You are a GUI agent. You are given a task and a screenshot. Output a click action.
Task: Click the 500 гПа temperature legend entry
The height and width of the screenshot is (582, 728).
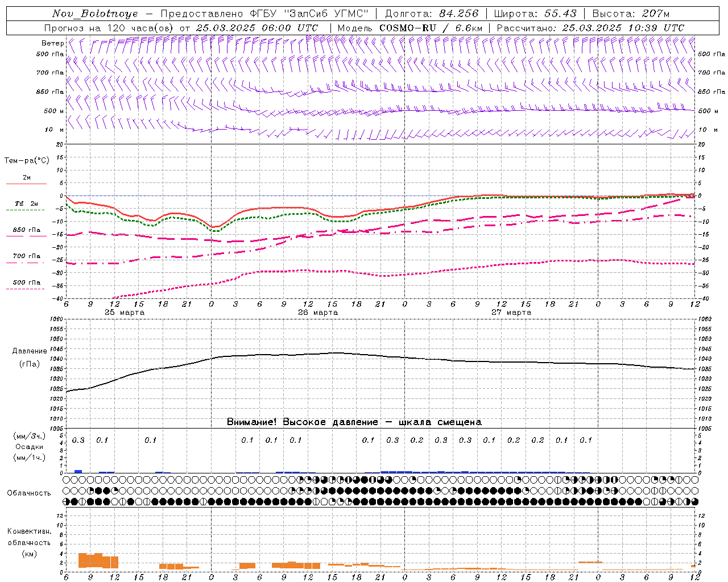26,284
